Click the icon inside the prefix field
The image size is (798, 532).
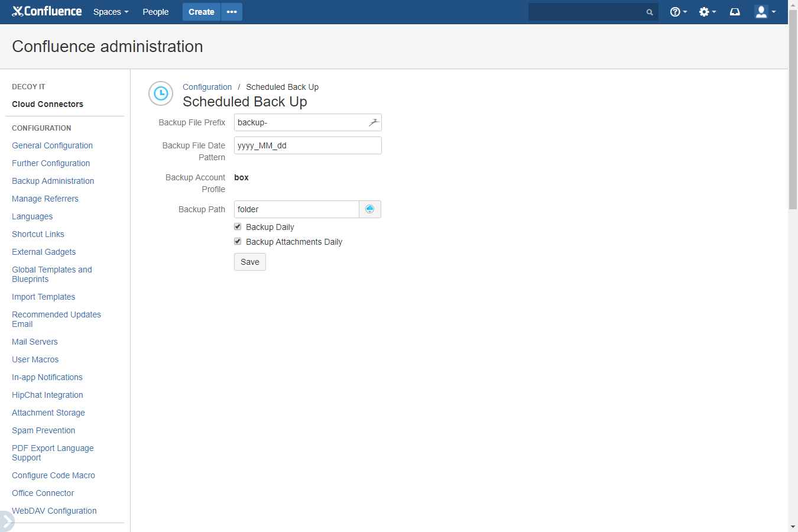click(374, 122)
